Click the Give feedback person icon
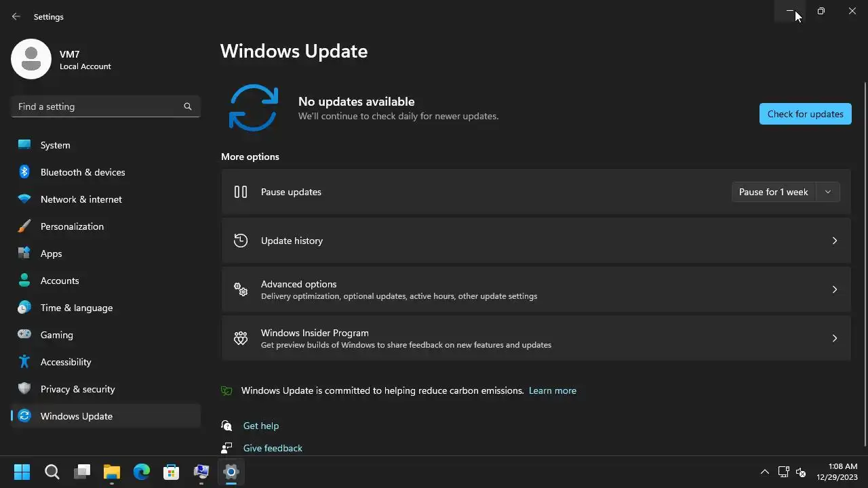868x488 pixels. [x=227, y=448]
